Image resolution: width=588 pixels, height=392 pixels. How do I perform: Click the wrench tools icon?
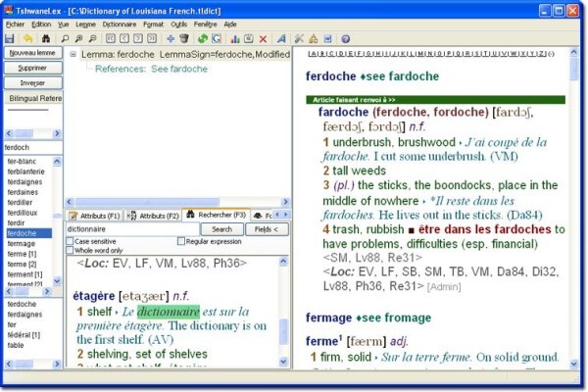pos(299,38)
